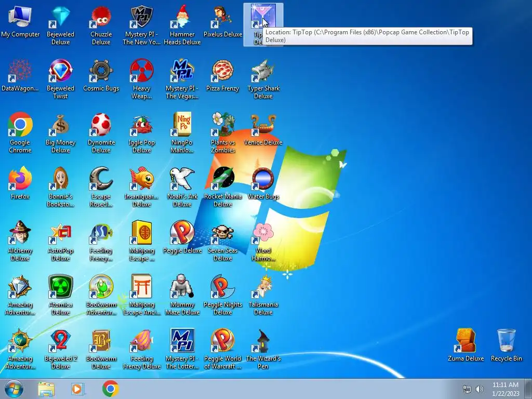Click the Chuzzle Deluxe shortcut

point(101,25)
